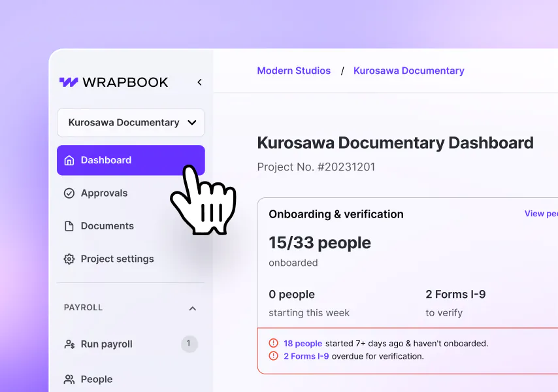Image resolution: width=558 pixels, height=392 pixels.
Task: Open the 18 people link
Action: click(x=303, y=343)
